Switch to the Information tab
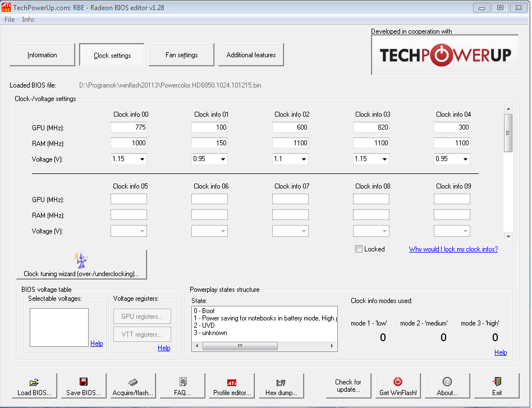Image resolution: width=532 pixels, height=408 pixels. [x=42, y=54]
